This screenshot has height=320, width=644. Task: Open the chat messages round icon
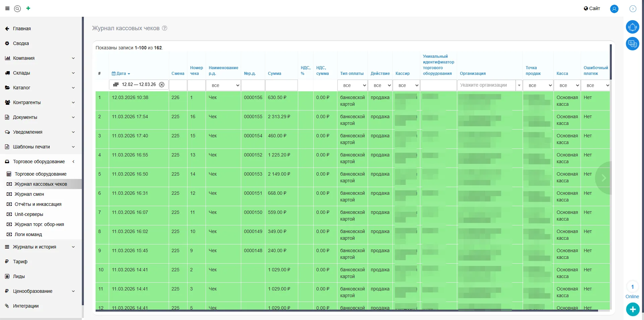[632, 44]
